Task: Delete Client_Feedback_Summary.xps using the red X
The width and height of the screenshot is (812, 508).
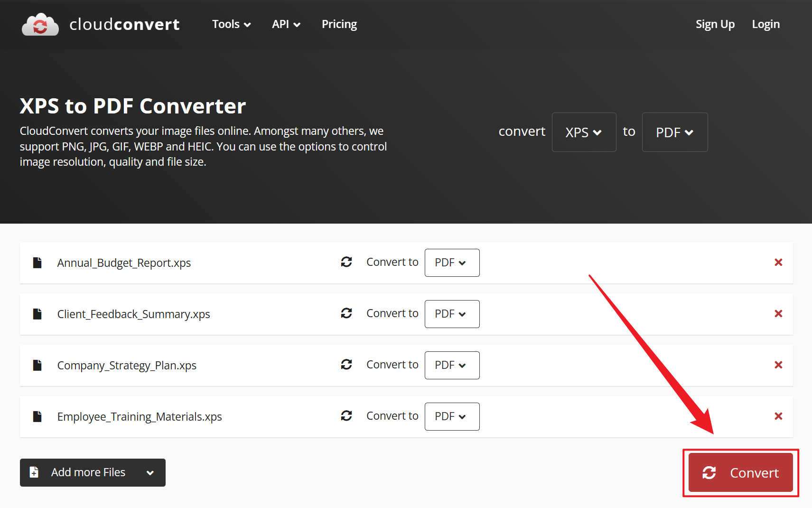Action: pyautogui.click(x=778, y=314)
